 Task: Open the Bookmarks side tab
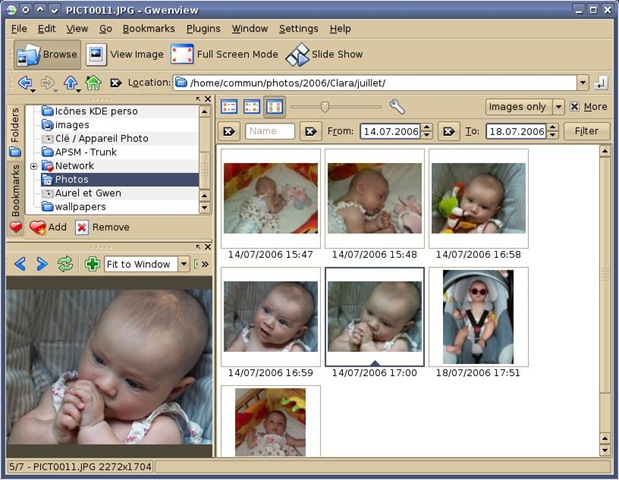15,189
